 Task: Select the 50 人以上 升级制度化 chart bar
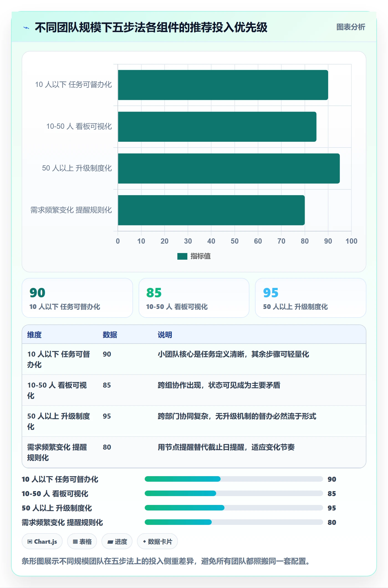229,169
